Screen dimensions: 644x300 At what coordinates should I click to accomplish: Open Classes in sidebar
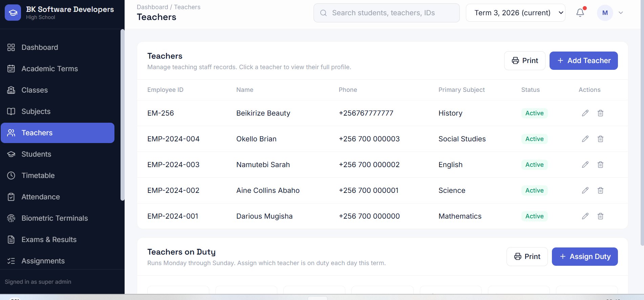(x=58, y=90)
